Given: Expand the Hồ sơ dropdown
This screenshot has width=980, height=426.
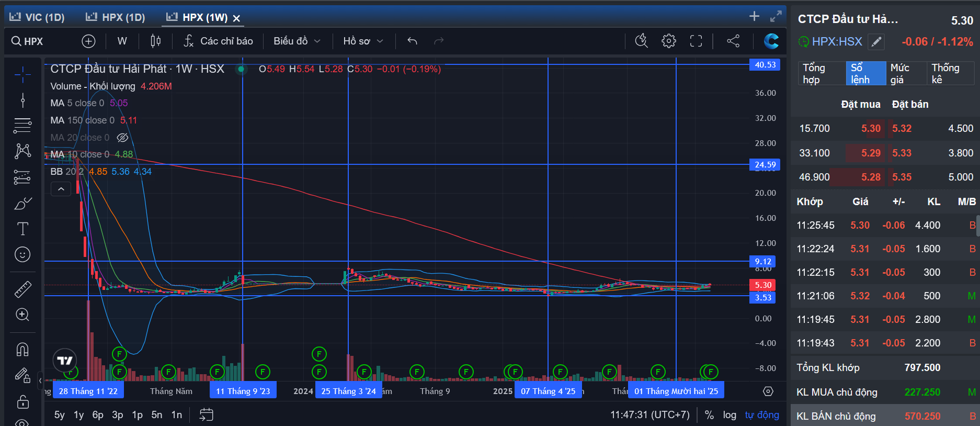Looking at the screenshot, I should click(x=363, y=41).
